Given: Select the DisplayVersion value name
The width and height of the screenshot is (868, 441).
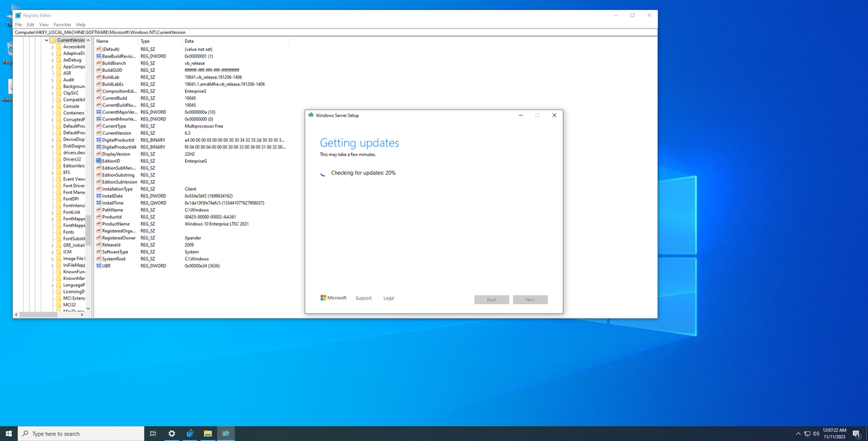Looking at the screenshot, I should pos(116,154).
